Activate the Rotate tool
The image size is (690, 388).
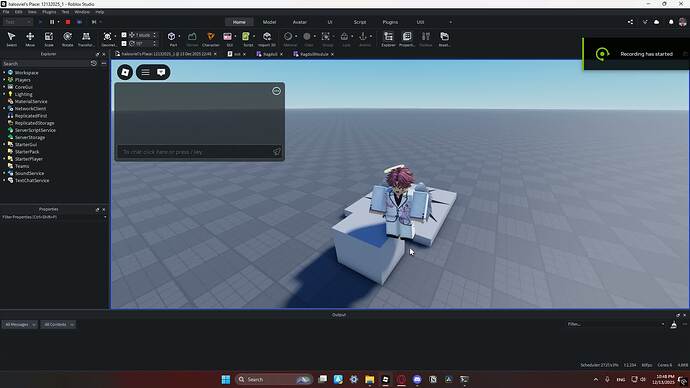(x=67, y=39)
